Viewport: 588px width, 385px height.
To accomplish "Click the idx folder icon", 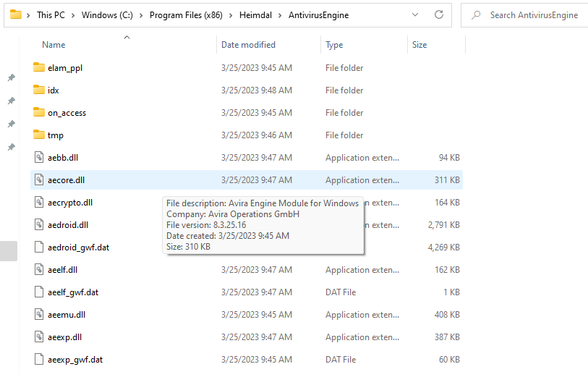I will 39,90.
